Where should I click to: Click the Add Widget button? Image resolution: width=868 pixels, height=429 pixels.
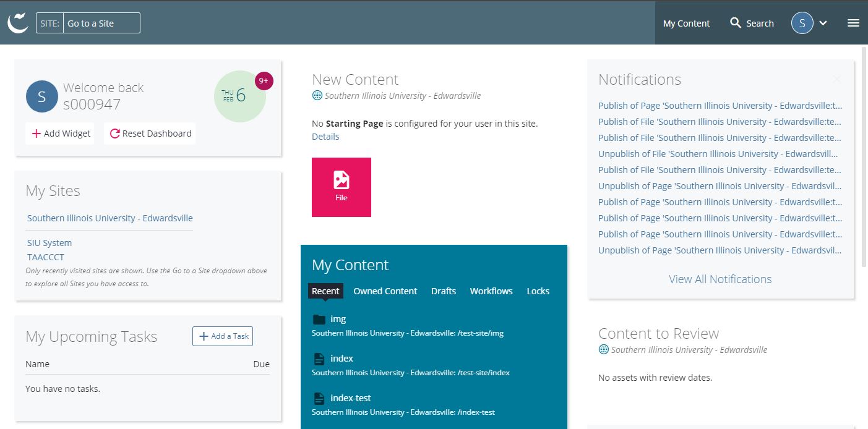pyautogui.click(x=61, y=134)
